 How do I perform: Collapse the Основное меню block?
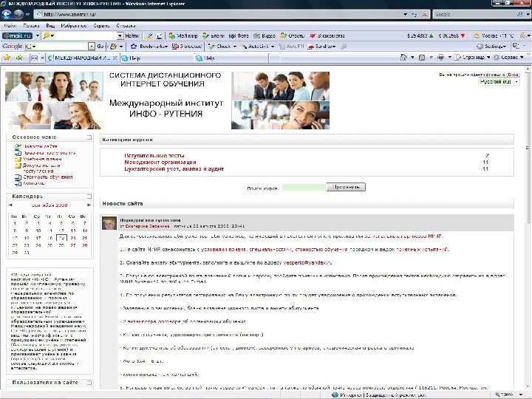pos(89,137)
